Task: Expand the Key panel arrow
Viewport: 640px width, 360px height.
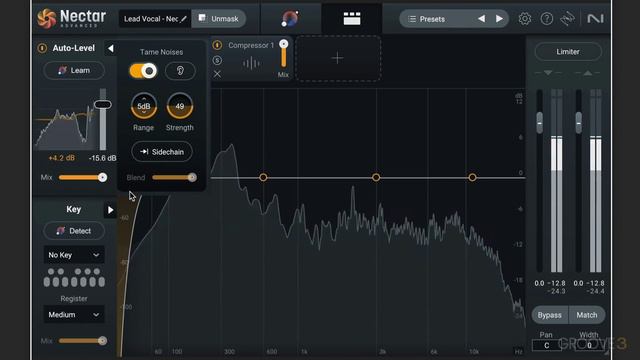Action: [x=110, y=210]
